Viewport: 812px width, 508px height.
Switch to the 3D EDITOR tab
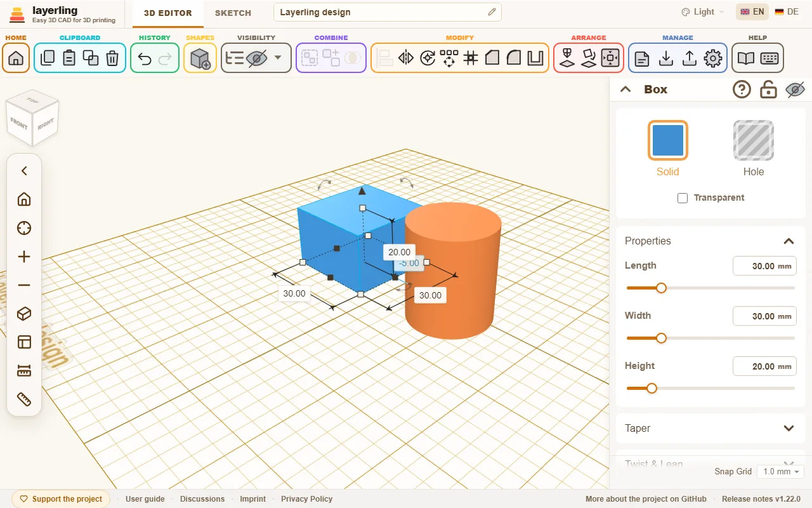[x=168, y=13]
